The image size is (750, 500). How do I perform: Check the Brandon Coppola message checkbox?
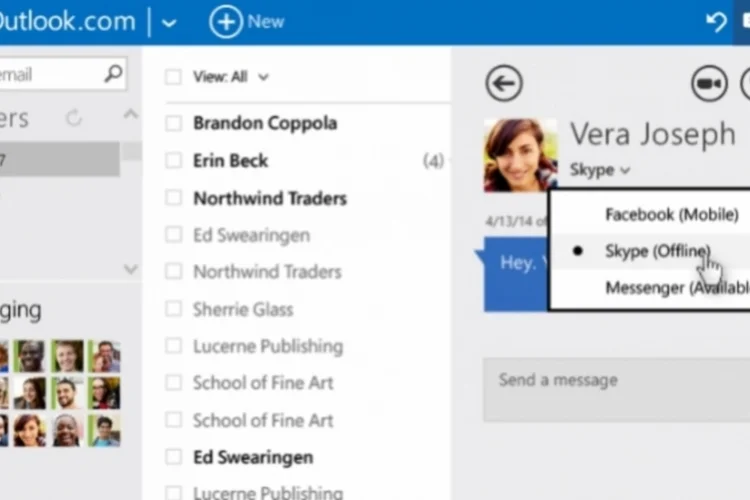[173, 123]
